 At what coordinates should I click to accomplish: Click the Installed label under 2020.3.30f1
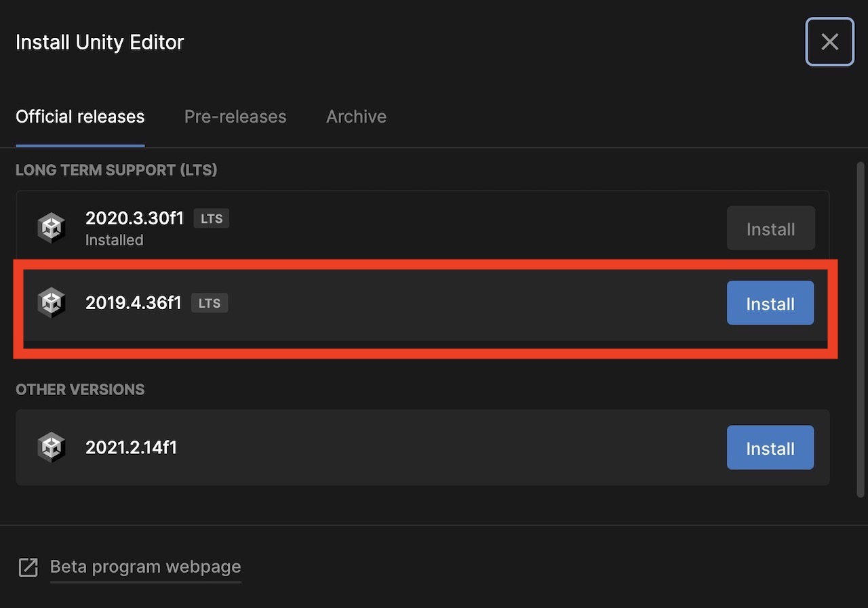(114, 240)
